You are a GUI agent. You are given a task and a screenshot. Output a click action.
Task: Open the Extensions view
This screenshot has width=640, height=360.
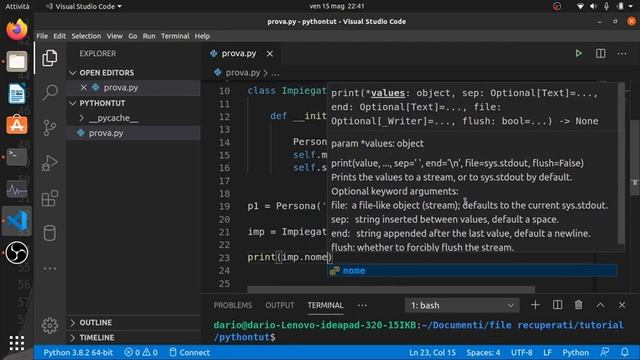coord(50,198)
